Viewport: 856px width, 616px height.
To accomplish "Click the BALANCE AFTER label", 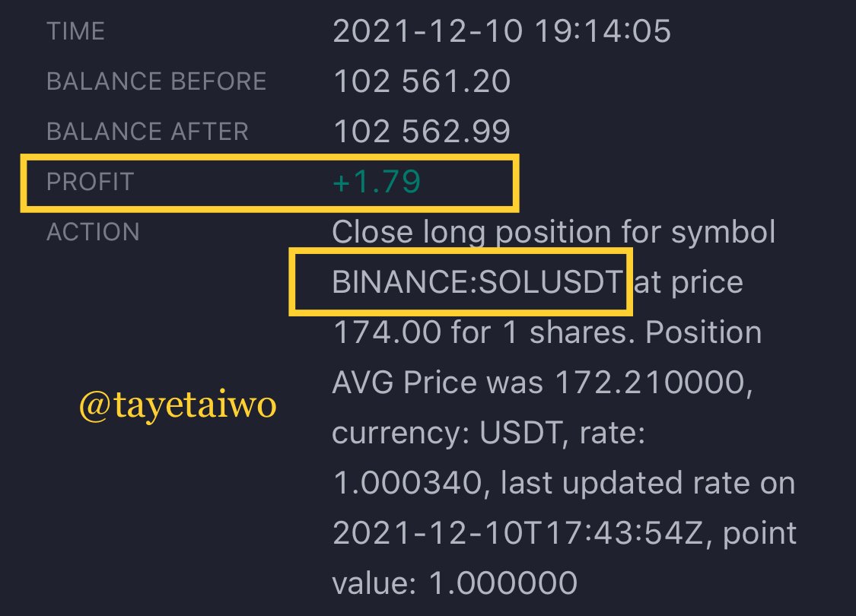I will [148, 132].
